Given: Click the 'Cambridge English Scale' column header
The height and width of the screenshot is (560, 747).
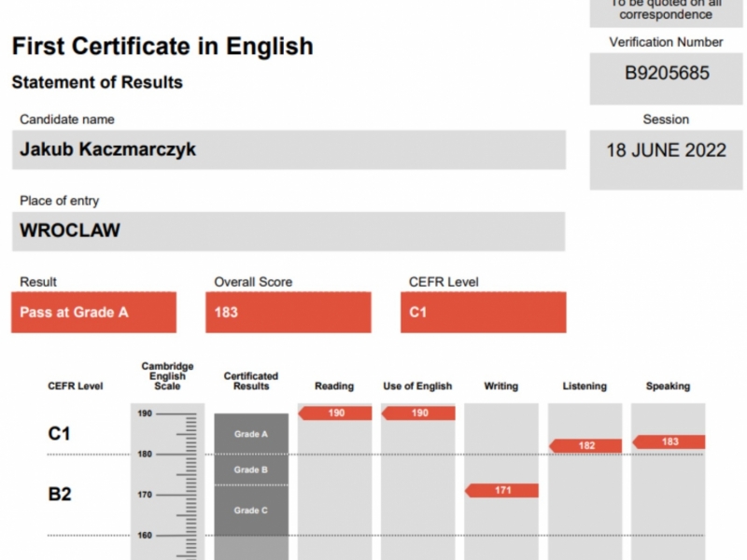Looking at the screenshot, I should pos(168,376).
